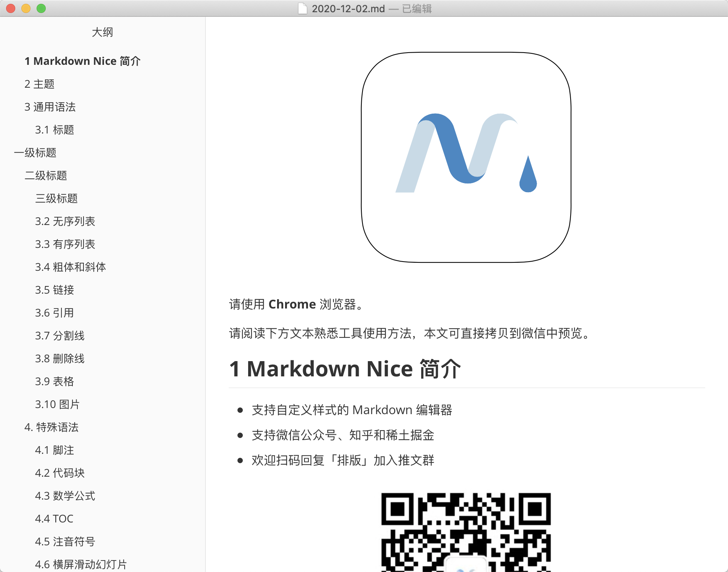Click the green full-screen window button
The width and height of the screenshot is (728, 572).
(x=41, y=8)
